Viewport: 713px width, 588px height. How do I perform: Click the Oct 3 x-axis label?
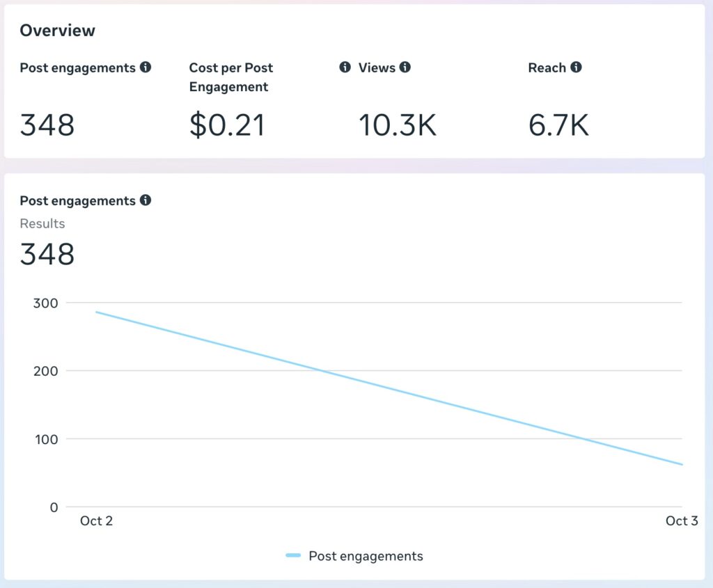coord(681,521)
